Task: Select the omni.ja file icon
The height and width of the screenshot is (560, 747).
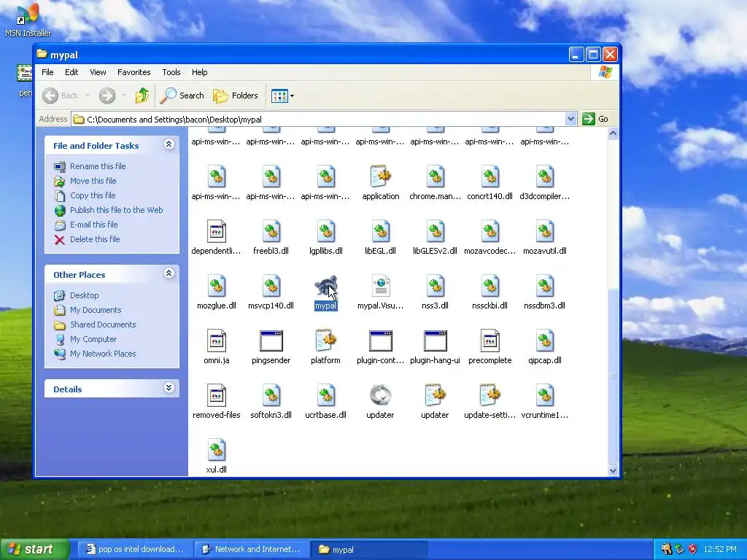Action: click(216, 341)
